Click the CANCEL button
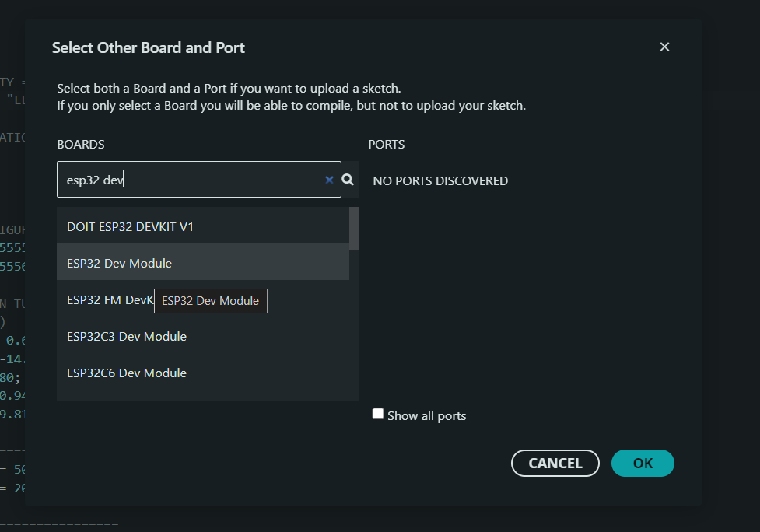Image resolution: width=760 pixels, height=532 pixels. click(x=555, y=464)
